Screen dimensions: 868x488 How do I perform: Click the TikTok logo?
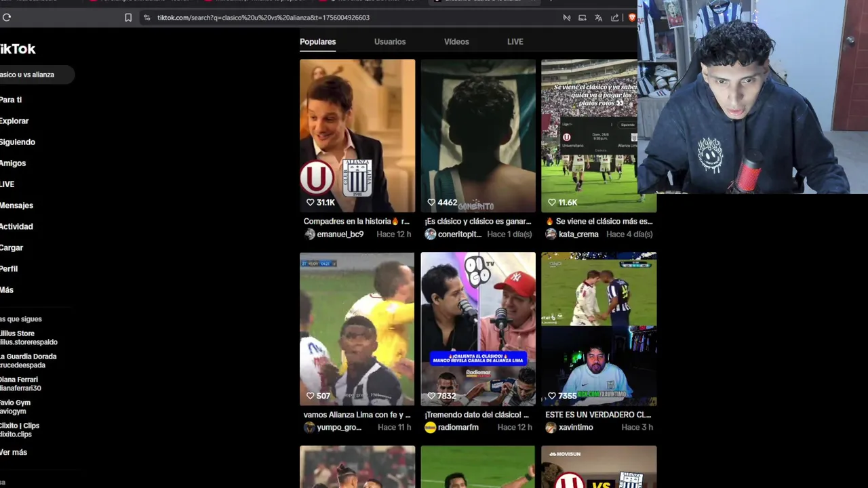[17, 49]
